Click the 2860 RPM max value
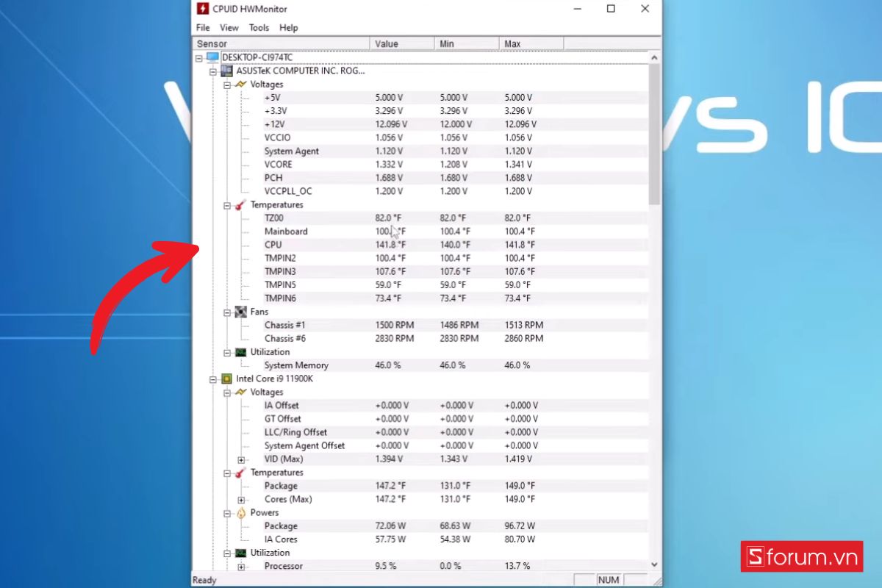882x588 pixels. pyautogui.click(x=524, y=339)
